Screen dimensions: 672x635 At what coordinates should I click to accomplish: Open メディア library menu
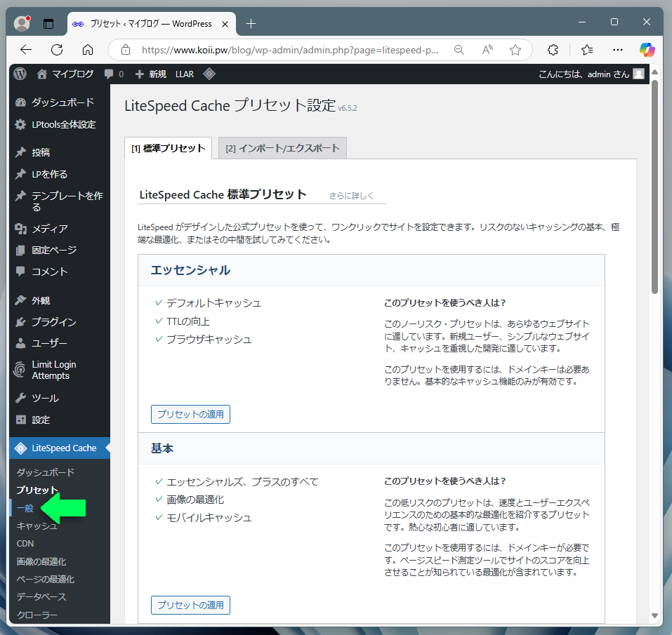[x=60, y=229]
